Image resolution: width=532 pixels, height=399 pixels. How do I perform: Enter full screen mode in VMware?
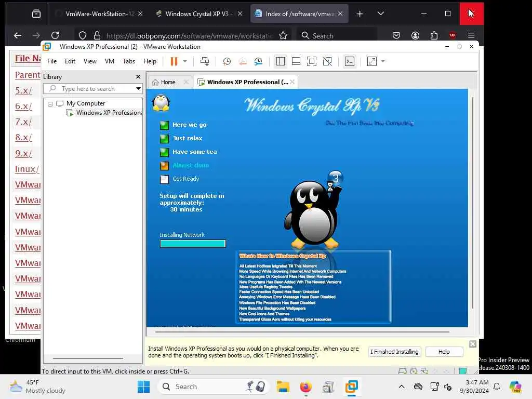coord(312,61)
